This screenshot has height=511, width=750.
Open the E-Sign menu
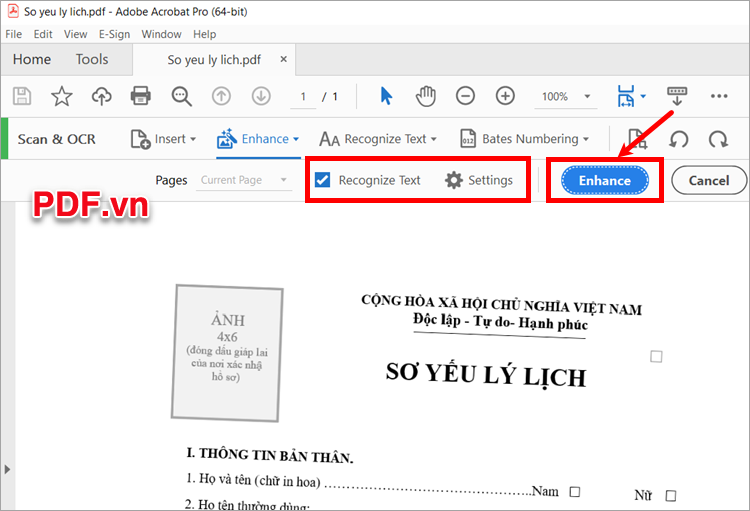[x=114, y=34]
